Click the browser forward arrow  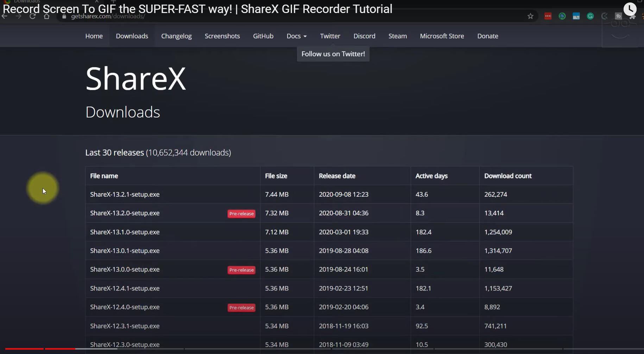[x=19, y=16]
